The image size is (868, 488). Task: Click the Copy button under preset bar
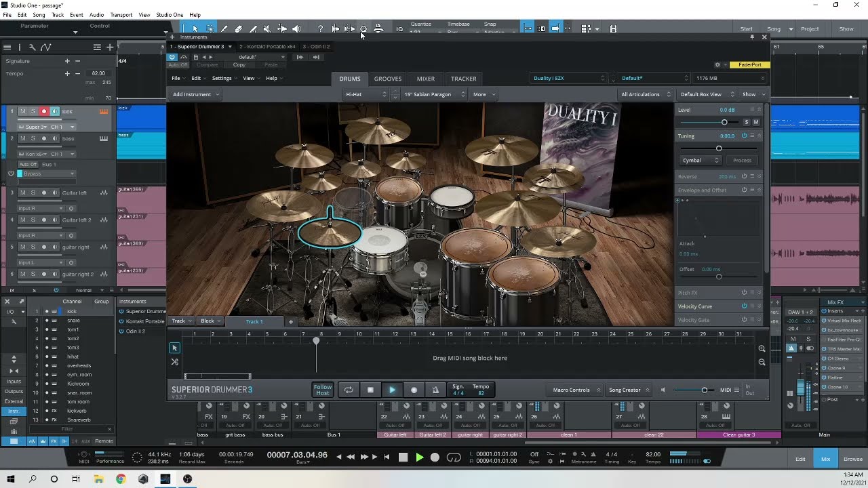[239, 65]
